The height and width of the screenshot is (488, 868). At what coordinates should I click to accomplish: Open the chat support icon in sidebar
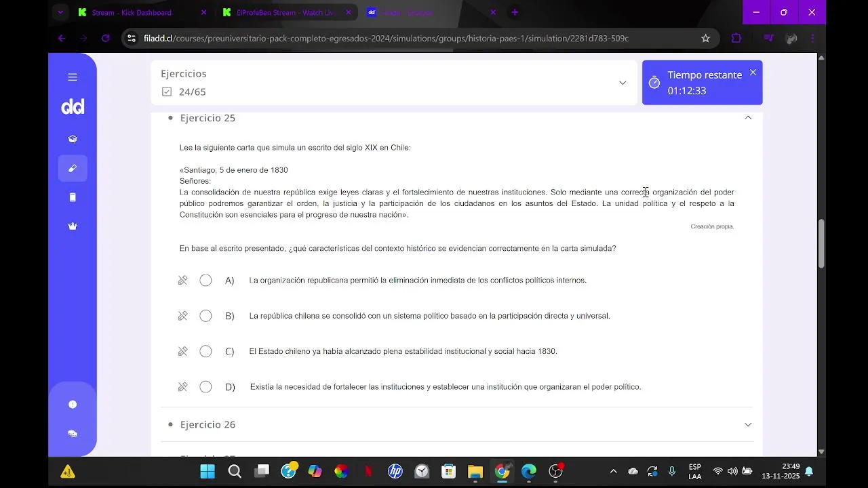73,434
